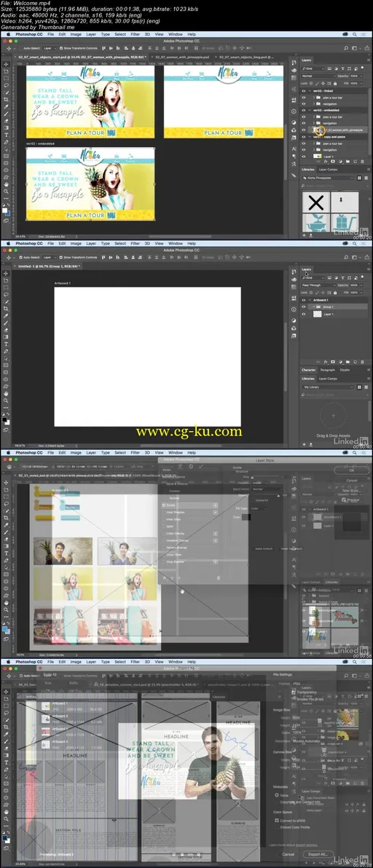
Task: Click OK in the Layer Style dialog
Action: point(352,470)
